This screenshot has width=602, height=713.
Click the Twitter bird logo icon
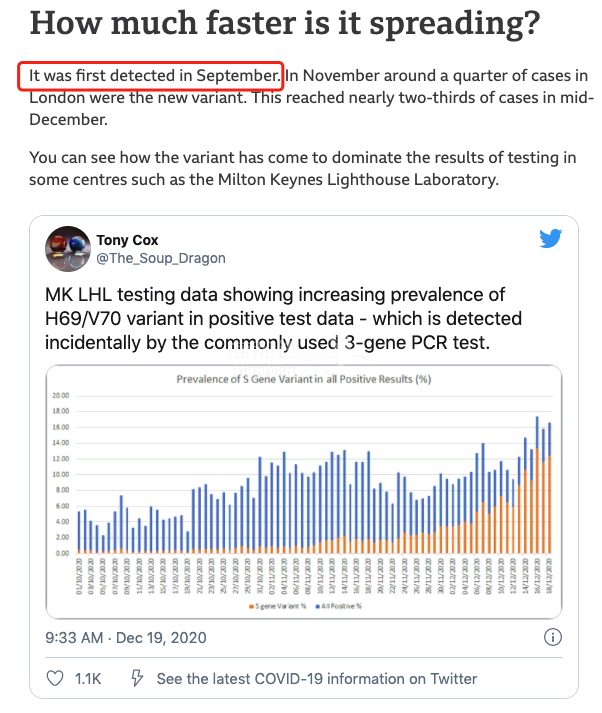550,239
